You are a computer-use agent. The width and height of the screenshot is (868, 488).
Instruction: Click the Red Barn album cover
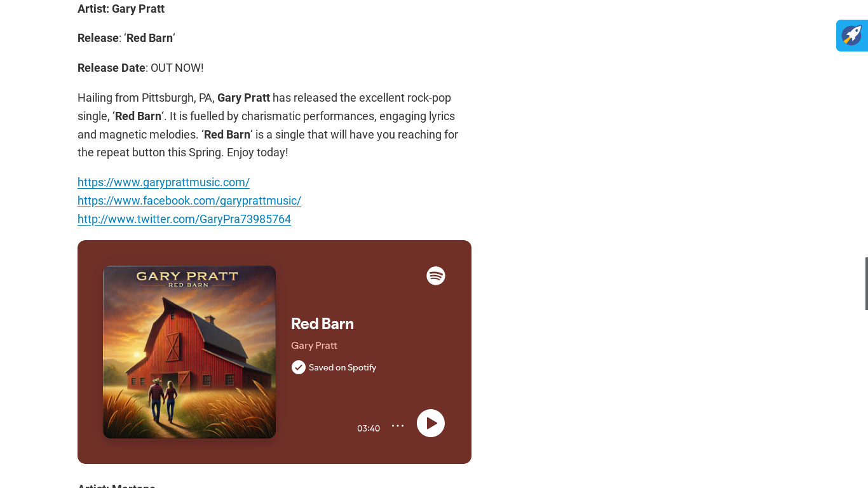tap(189, 352)
